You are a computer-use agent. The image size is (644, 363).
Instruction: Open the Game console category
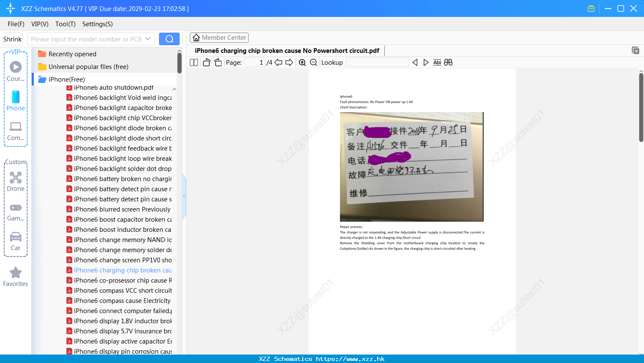(16, 212)
